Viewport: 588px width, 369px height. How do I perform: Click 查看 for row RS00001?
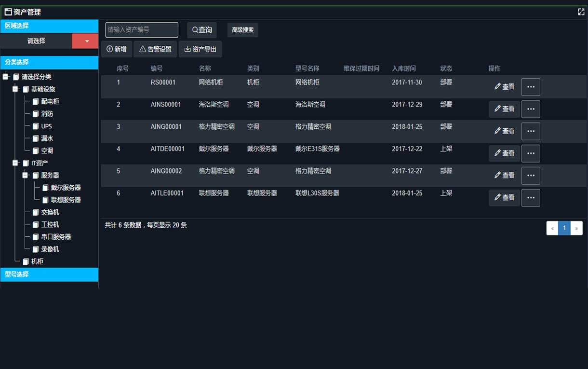coord(504,87)
